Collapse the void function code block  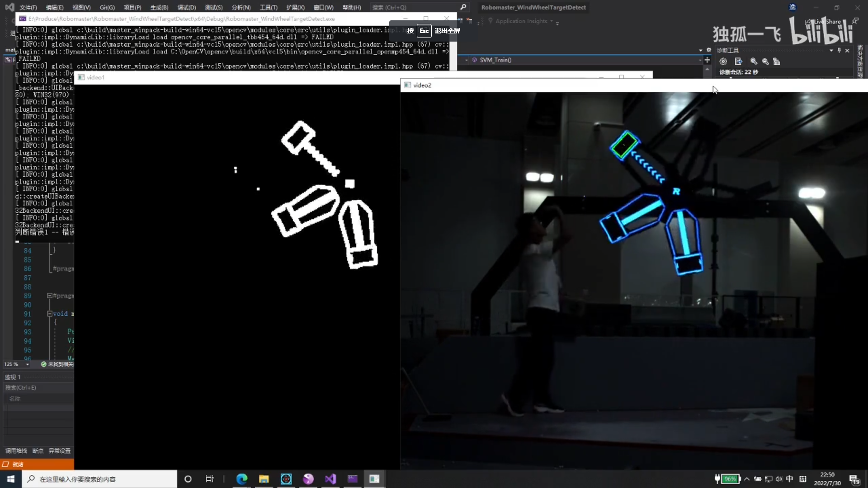tap(50, 314)
